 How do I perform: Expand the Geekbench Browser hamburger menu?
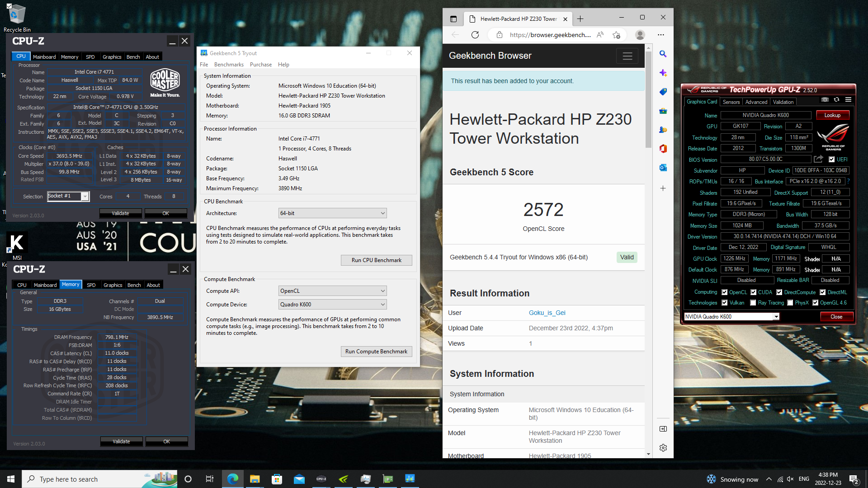[627, 56]
